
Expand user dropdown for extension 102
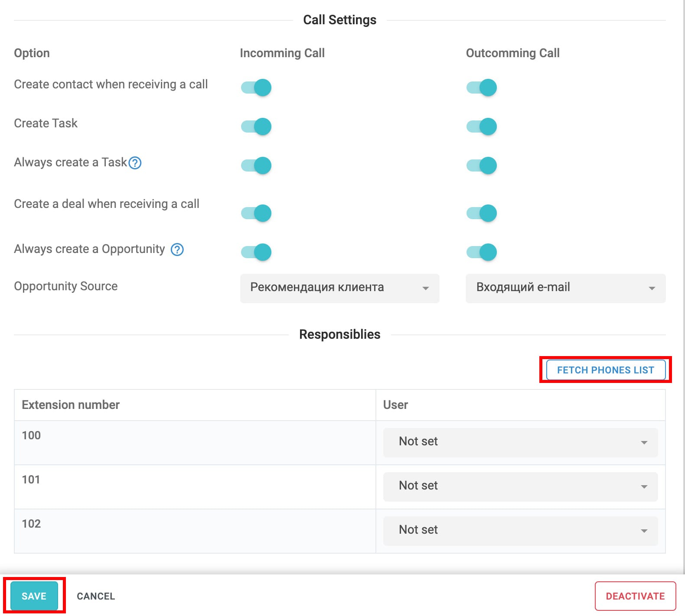[520, 531]
